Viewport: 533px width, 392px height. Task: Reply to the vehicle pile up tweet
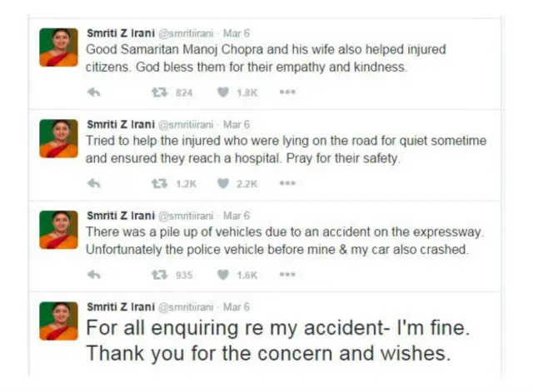[x=94, y=274]
